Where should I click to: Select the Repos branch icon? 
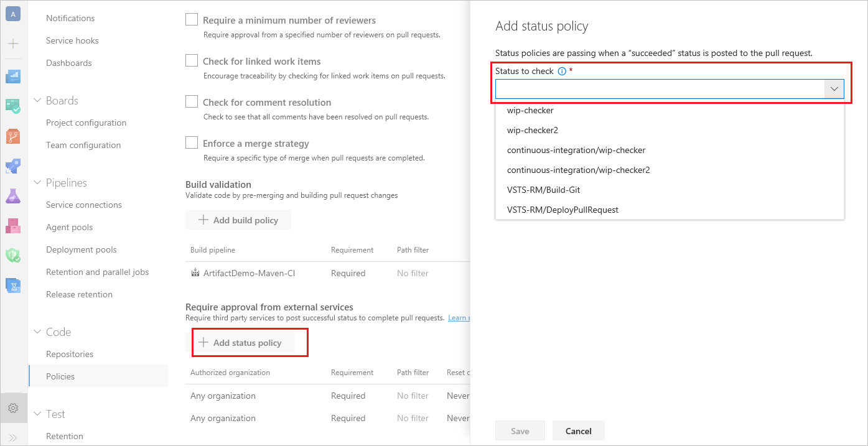coord(13,135)
